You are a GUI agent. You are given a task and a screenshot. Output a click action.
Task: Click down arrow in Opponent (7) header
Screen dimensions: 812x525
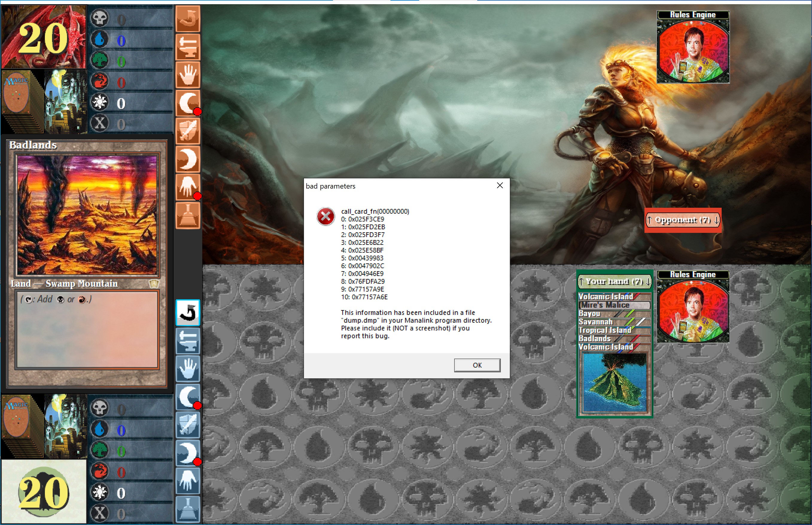tap(716, 220)
